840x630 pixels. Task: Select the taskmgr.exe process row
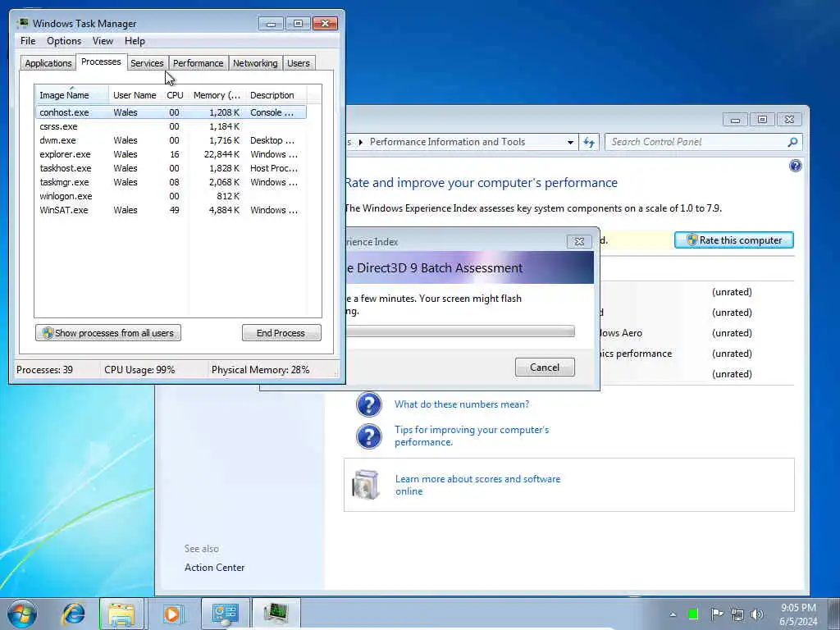point(171,182)
